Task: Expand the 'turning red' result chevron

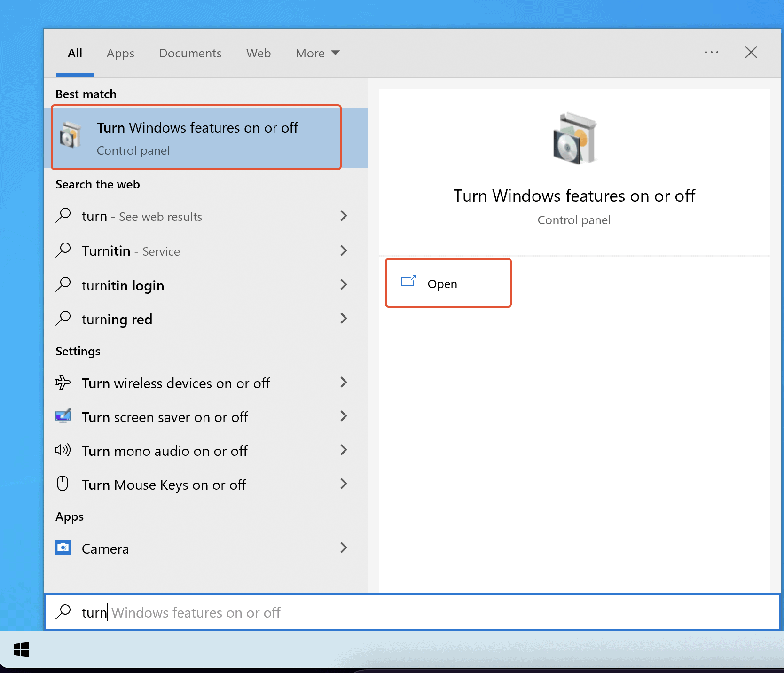Action: [x=344, y=318]
